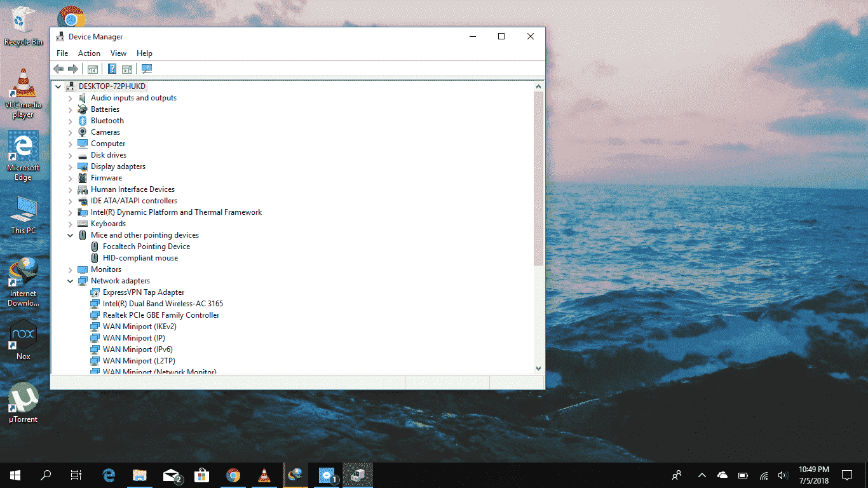Screen dimensions: 868x488
Task: Expand the Bluetooth category arrow
Action: [70, 121]
